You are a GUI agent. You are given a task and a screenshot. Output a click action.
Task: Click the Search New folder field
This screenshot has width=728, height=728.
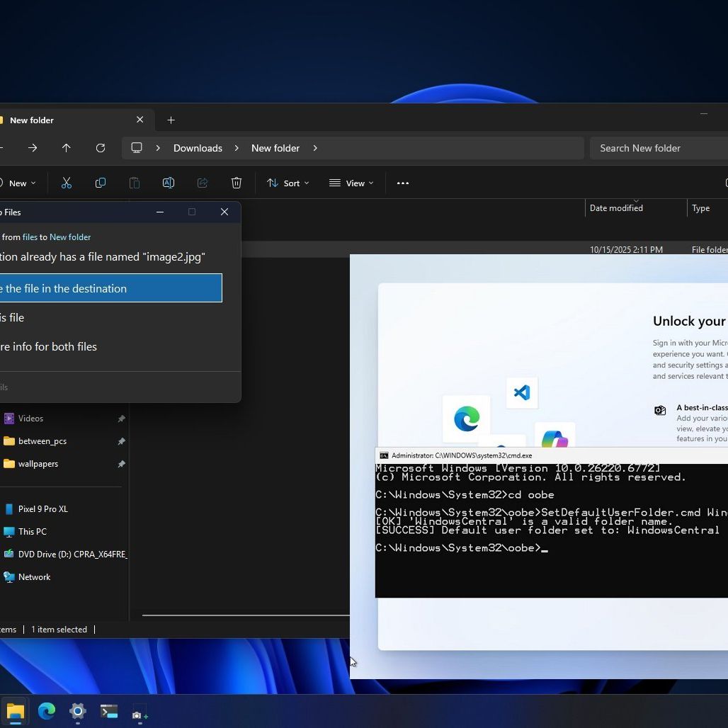pos(659,148)
